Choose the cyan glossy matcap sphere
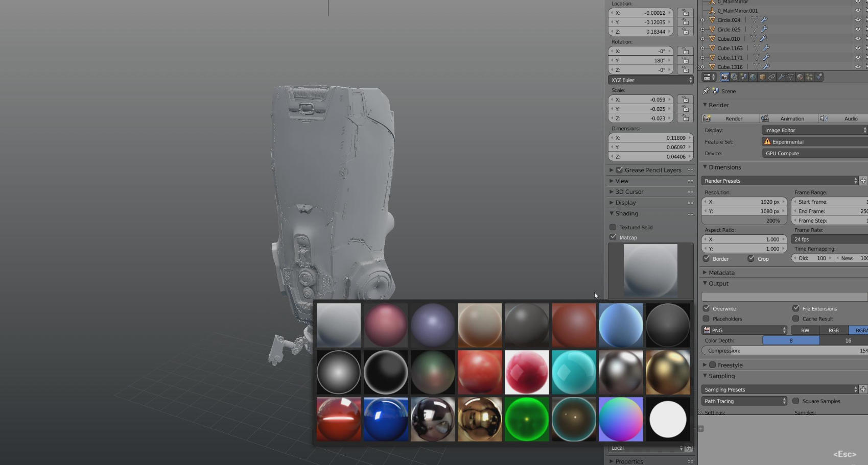This screenshot has height=465, width=868. 573,372
